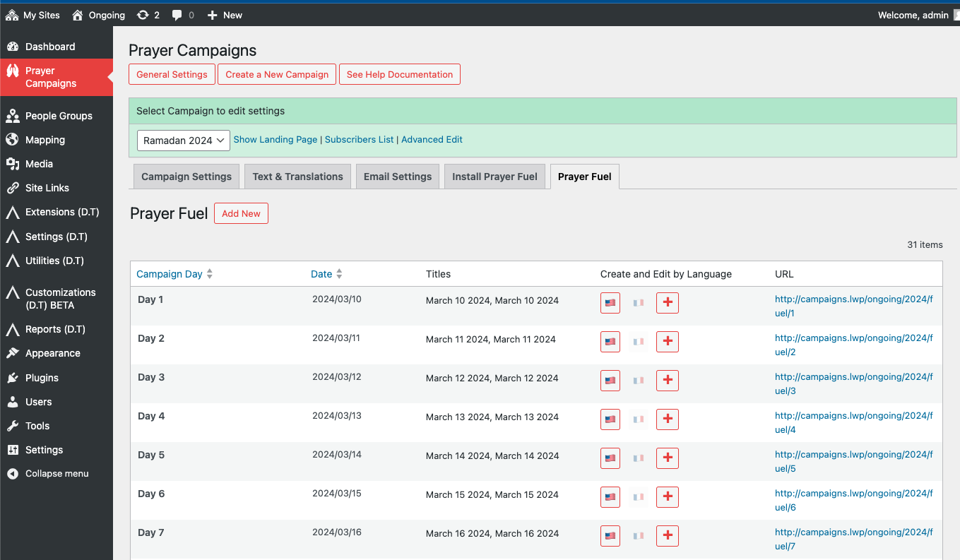Click Create a New Campaign button
The image size is (960, 560).
(277, 74)
